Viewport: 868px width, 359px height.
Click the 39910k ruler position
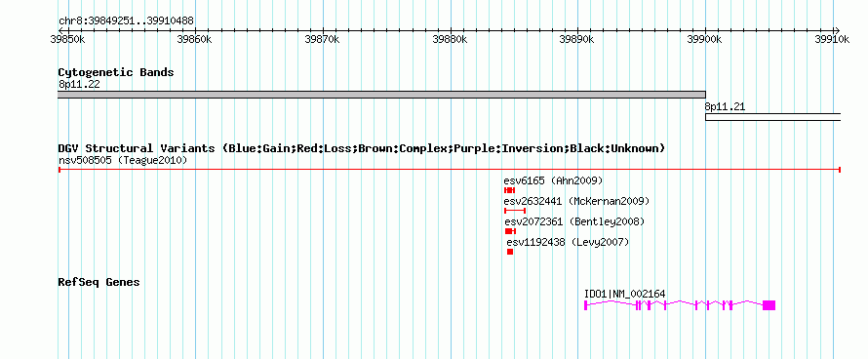[832, 39]
